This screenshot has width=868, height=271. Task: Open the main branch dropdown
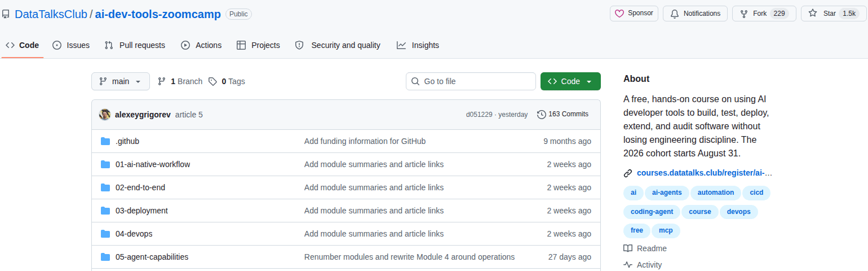pos(121,81)
